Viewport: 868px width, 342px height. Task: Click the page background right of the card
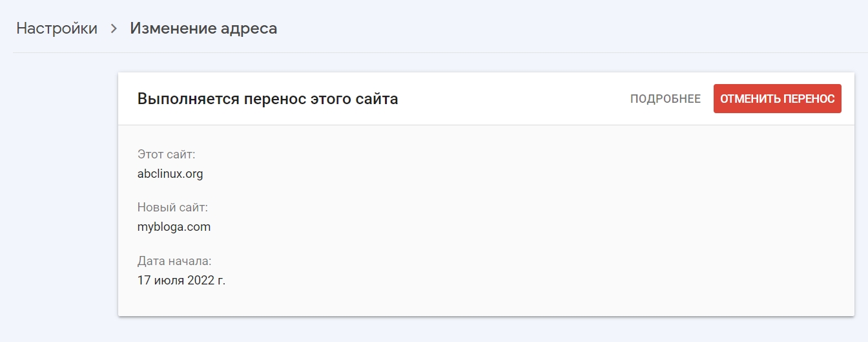[x=861, y=194]
